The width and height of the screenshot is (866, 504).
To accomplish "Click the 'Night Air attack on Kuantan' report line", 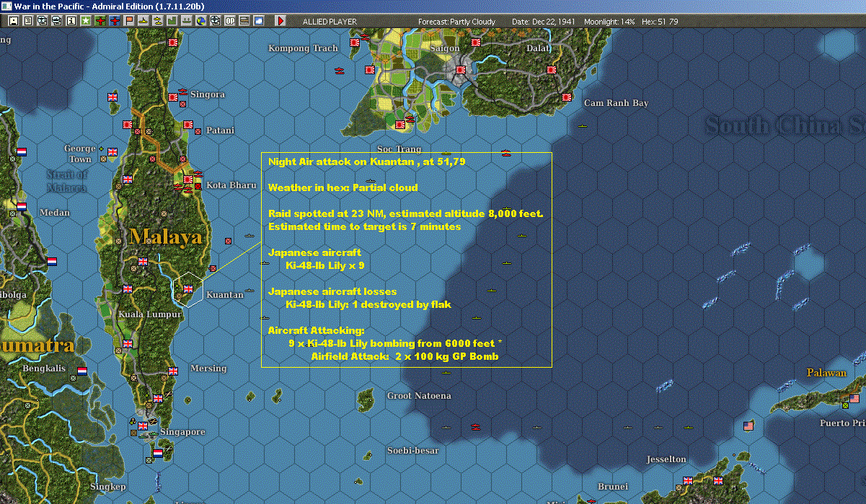I will pos(367,162).
